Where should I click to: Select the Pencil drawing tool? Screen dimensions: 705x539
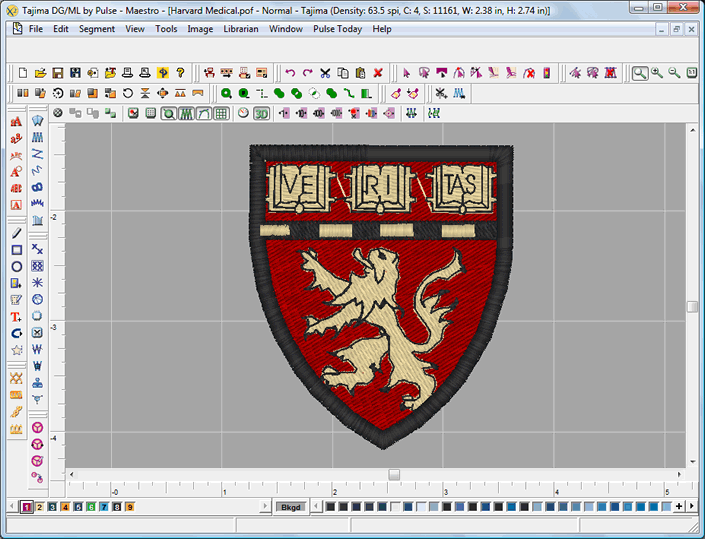[x=17, y=233]
